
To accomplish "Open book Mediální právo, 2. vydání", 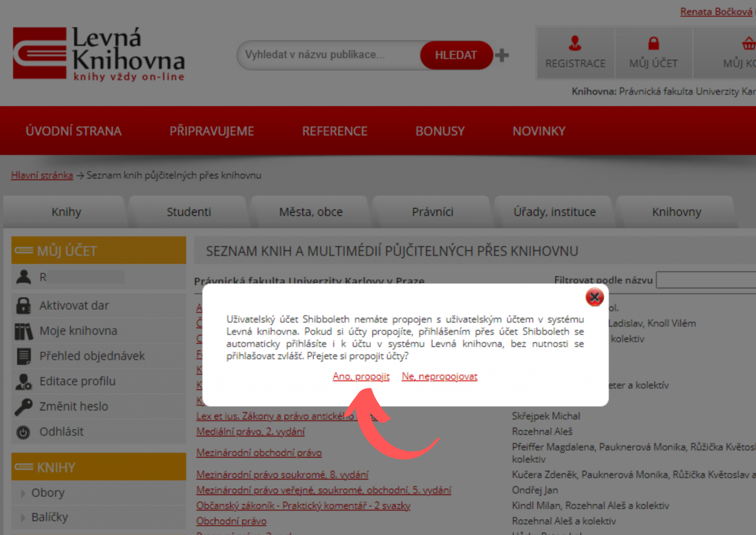I will (x=250, y=432).
